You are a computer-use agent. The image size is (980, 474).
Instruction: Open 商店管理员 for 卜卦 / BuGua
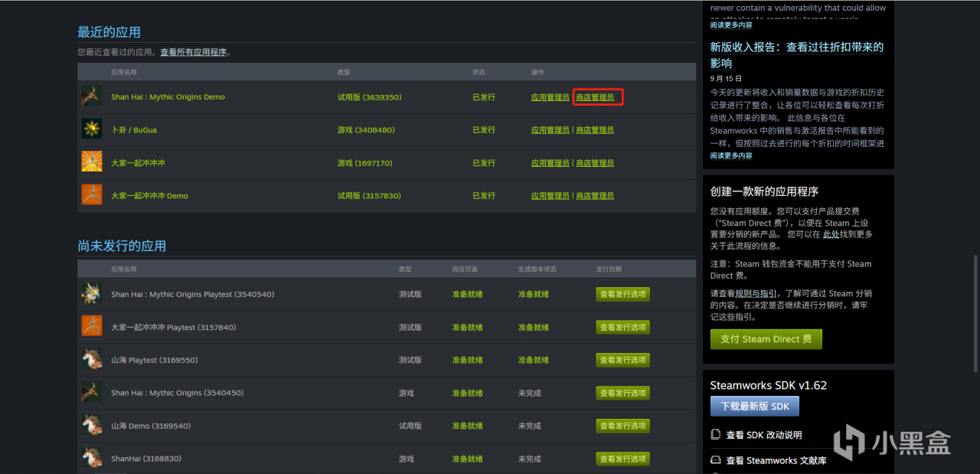[x=595, y=130]
